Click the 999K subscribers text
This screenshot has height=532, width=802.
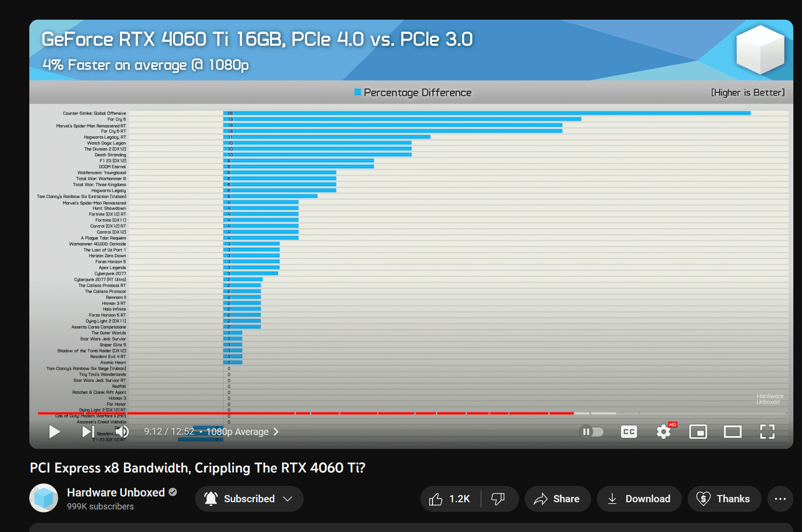pyautogui.click(x=100, y=507)
